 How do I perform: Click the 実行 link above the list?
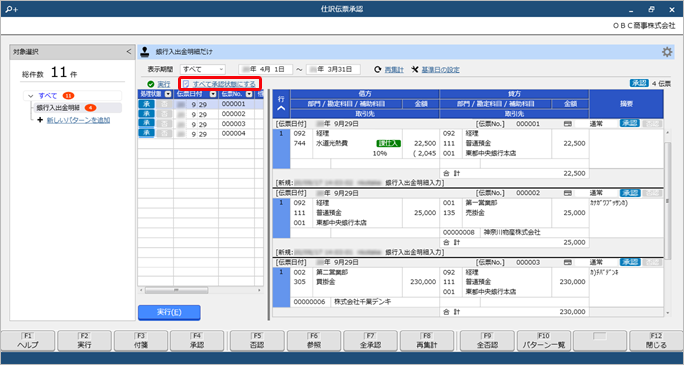164,84
